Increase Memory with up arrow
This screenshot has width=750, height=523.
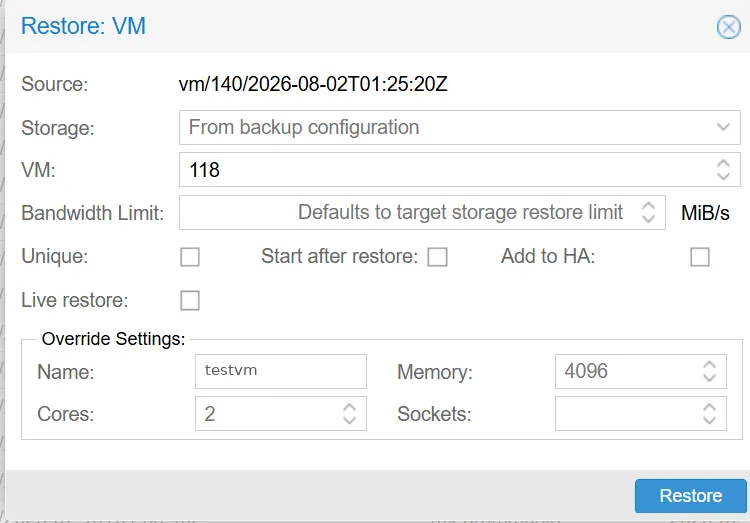coord(709,366)
